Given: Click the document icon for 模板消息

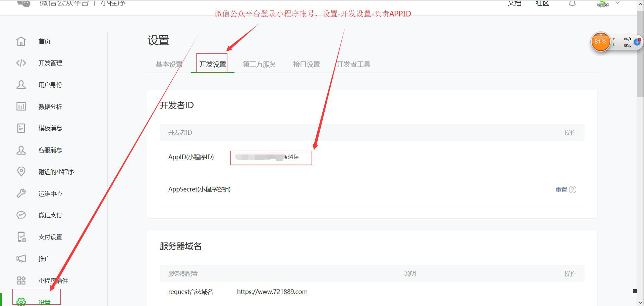Looking at the screenshot, I should click(x=21, y=128).
